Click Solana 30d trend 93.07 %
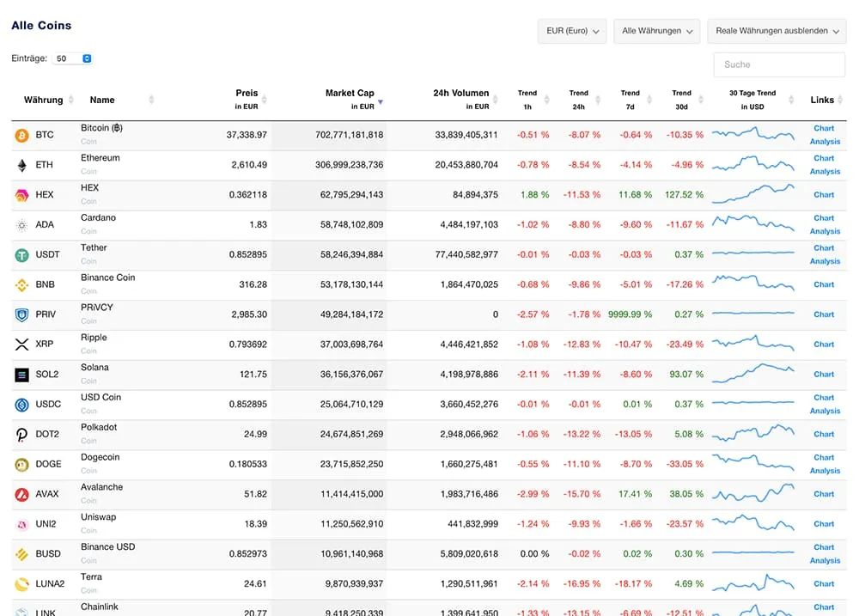 (x=686, y=374)
